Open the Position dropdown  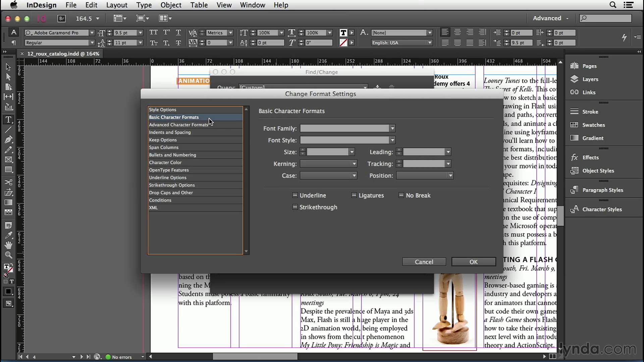tap(425, 175)
